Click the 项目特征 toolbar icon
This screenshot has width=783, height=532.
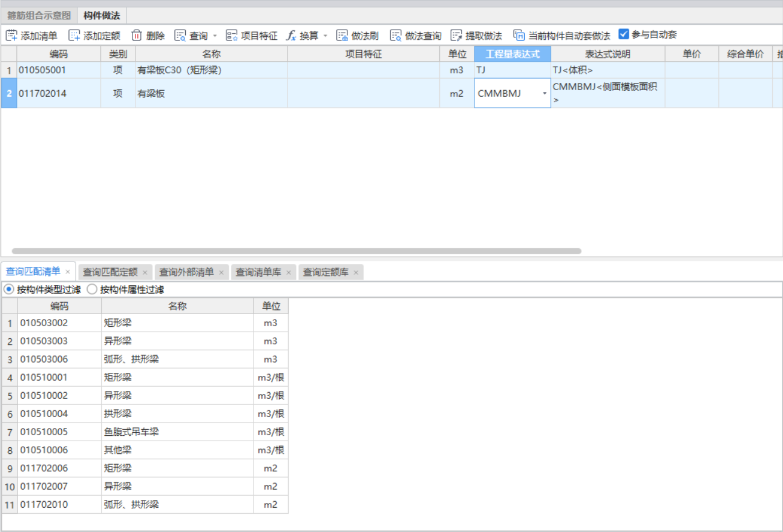(232, 36)
